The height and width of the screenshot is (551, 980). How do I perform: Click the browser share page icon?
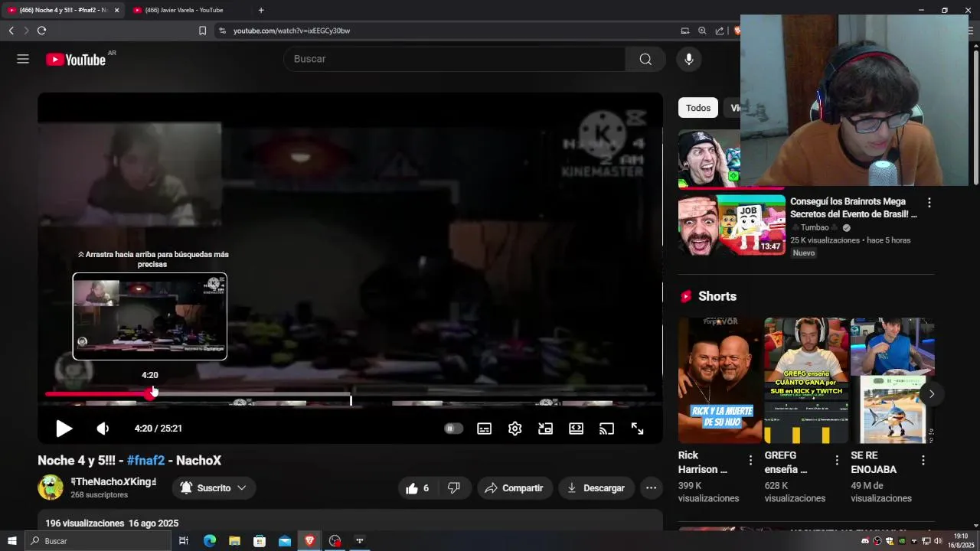[x=720, y=31]
